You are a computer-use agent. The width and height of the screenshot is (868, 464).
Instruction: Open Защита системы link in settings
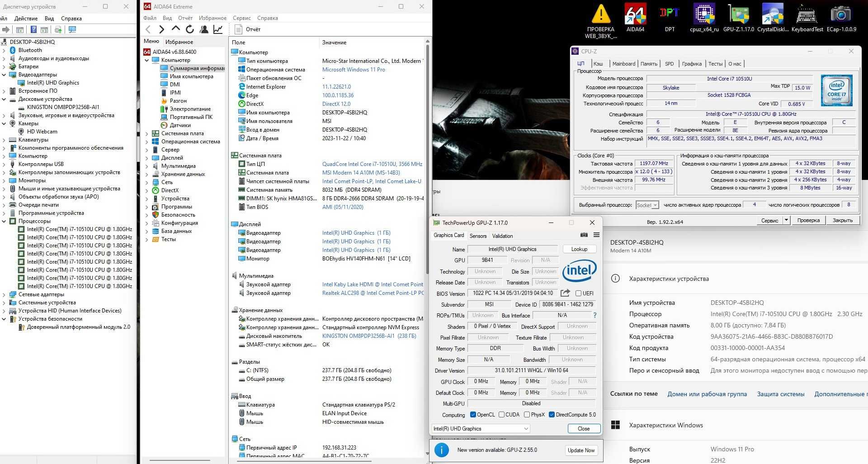[x=781, y=394]
